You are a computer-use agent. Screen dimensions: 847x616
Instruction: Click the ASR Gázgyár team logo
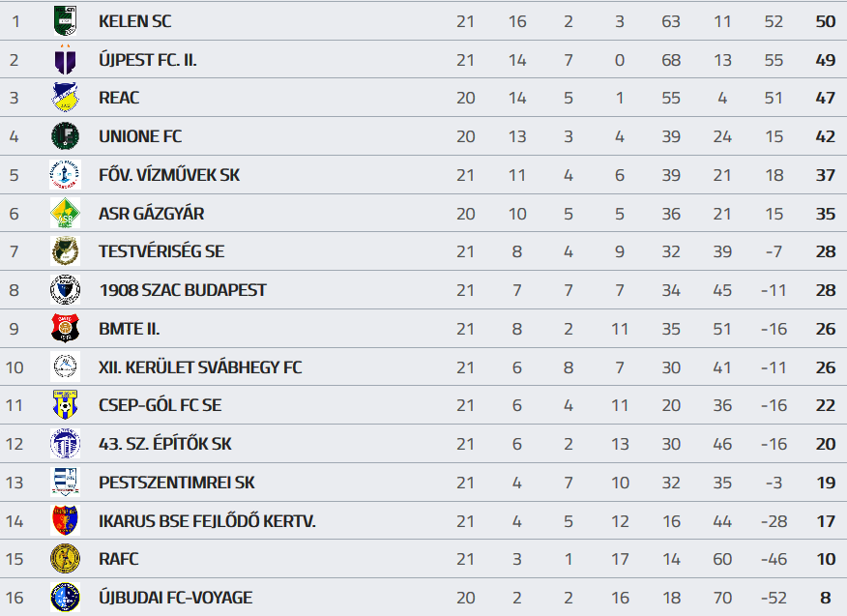(65, 214)
